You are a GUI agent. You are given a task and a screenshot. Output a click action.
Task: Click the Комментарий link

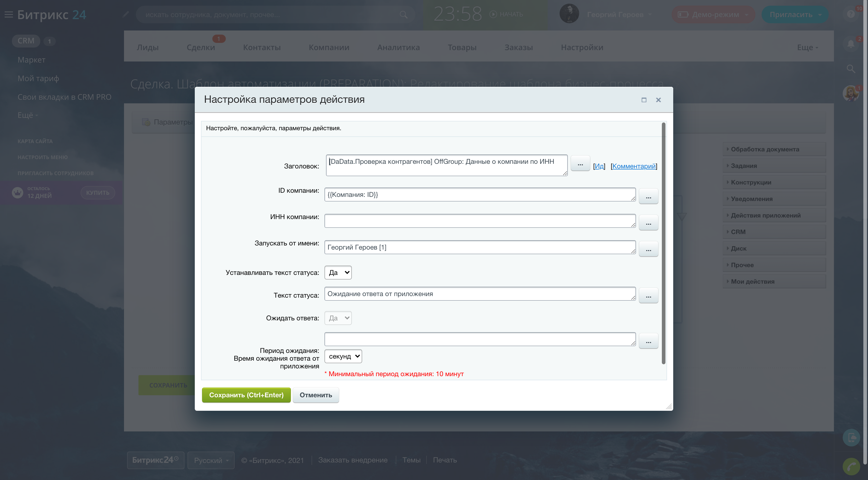[x=633, y=166]
